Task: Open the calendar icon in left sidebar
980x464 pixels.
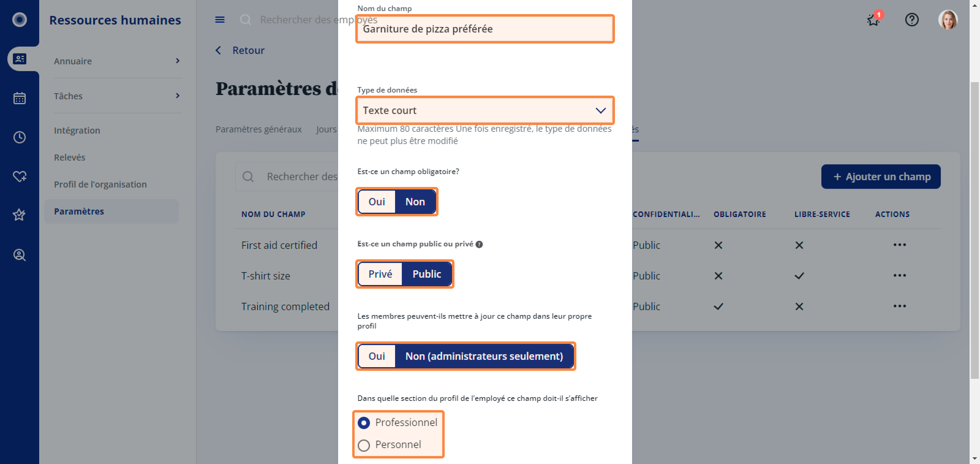Action: [19, 98]
